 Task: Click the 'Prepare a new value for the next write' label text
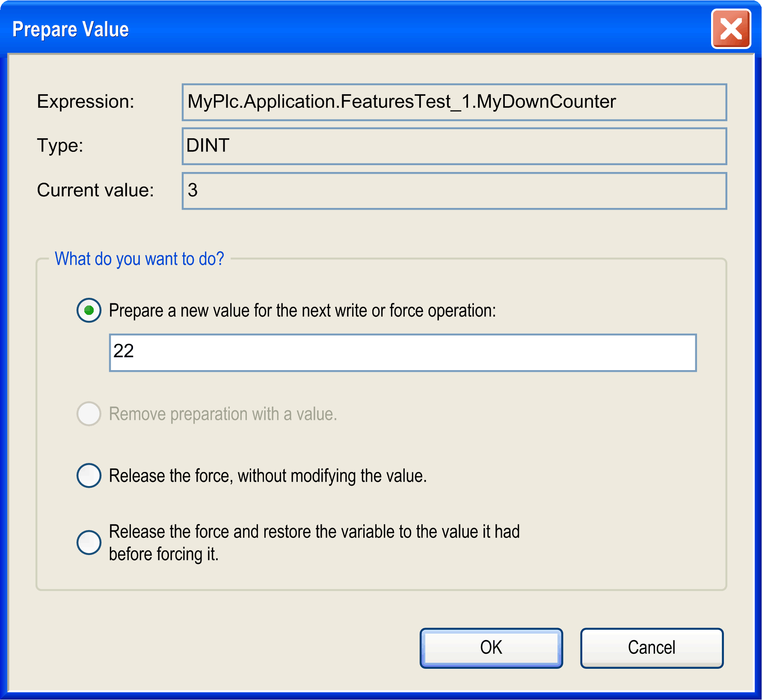302,311
